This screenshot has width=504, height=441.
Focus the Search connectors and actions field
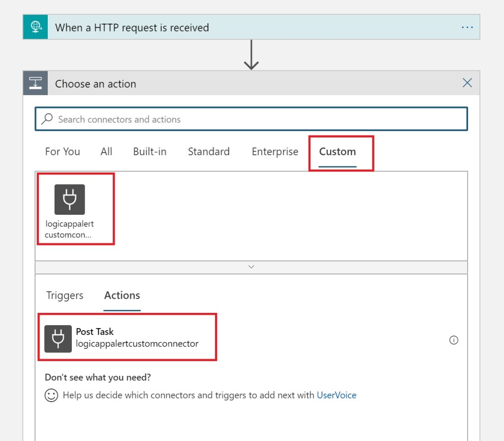pos(256,119)
